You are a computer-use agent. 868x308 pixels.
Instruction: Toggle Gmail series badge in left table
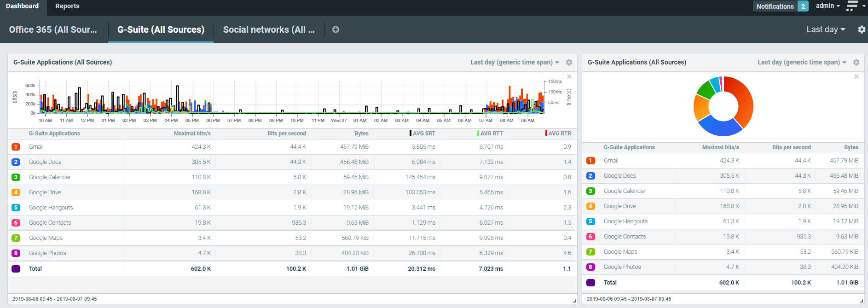click(x=16, y=147)
